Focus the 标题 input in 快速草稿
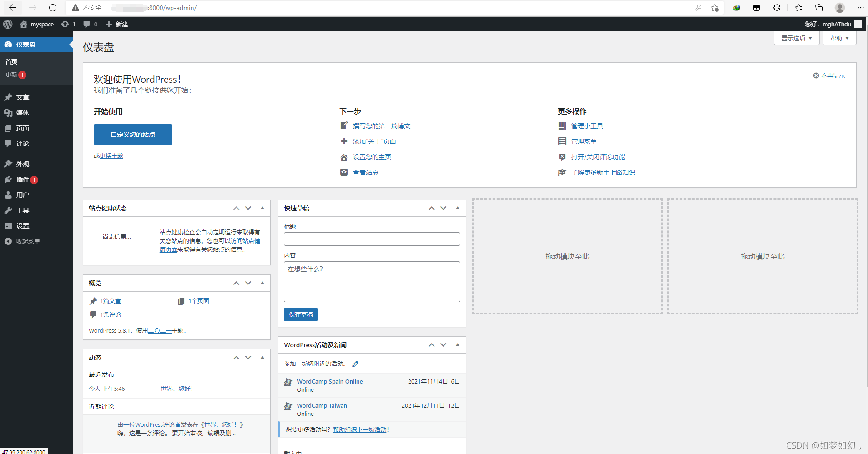 pyautogui.click(x=372, y=239)
